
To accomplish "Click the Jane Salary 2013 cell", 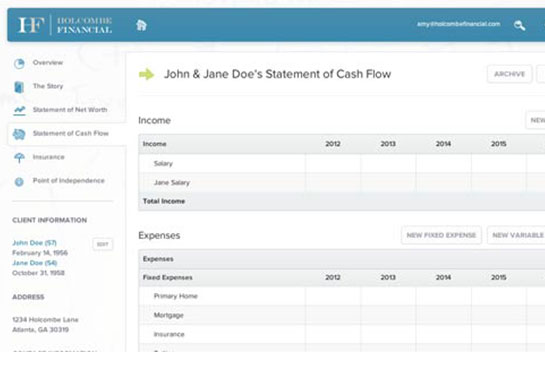I will 388,182.
